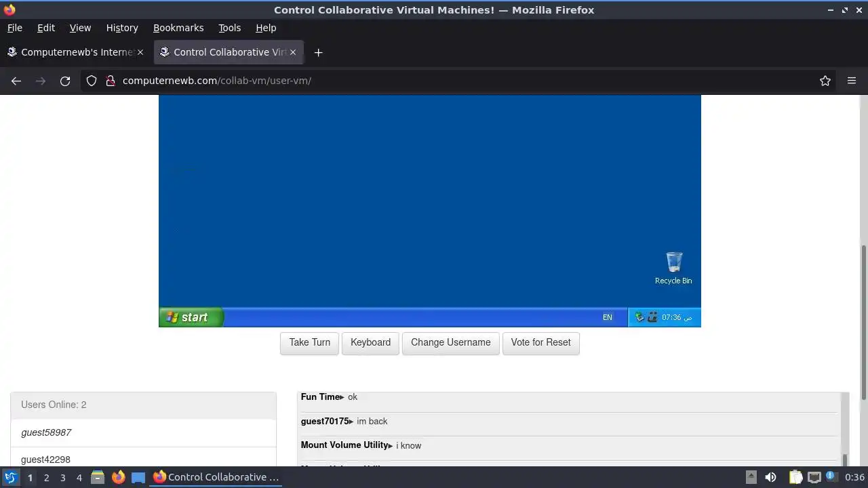Go forward to the next page
Screen dimensions: 868x488
coord(41,81)
